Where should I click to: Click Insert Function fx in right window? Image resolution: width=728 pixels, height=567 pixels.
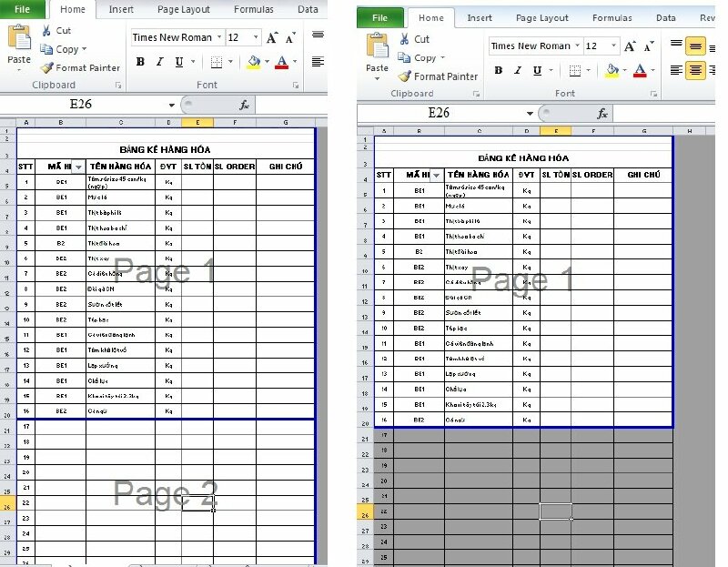[x=602, y=113]
